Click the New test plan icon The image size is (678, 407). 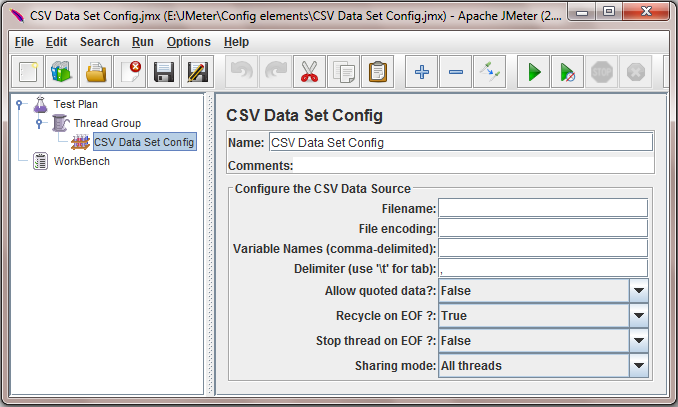point(27,72)
